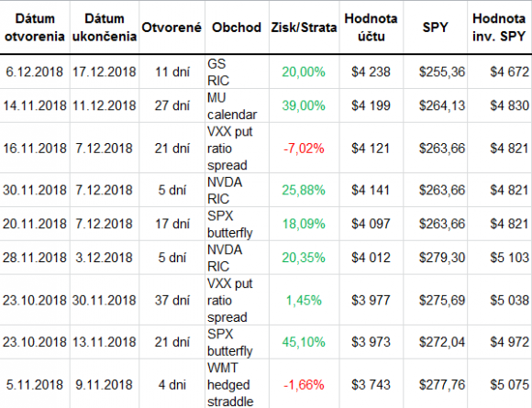532x408 pixels.
Task: Click the WMT hedged straddle cell
Action: (230, 384)
